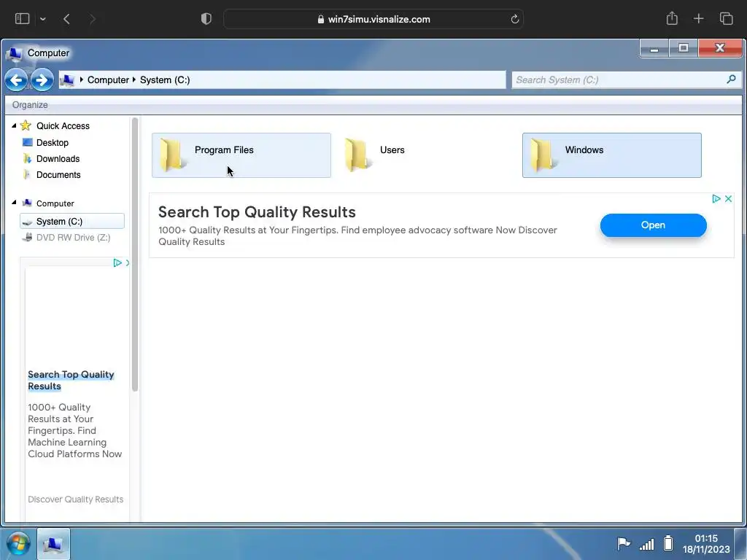
Task: Click the Computer taskbar button
Action: [53, 544]
